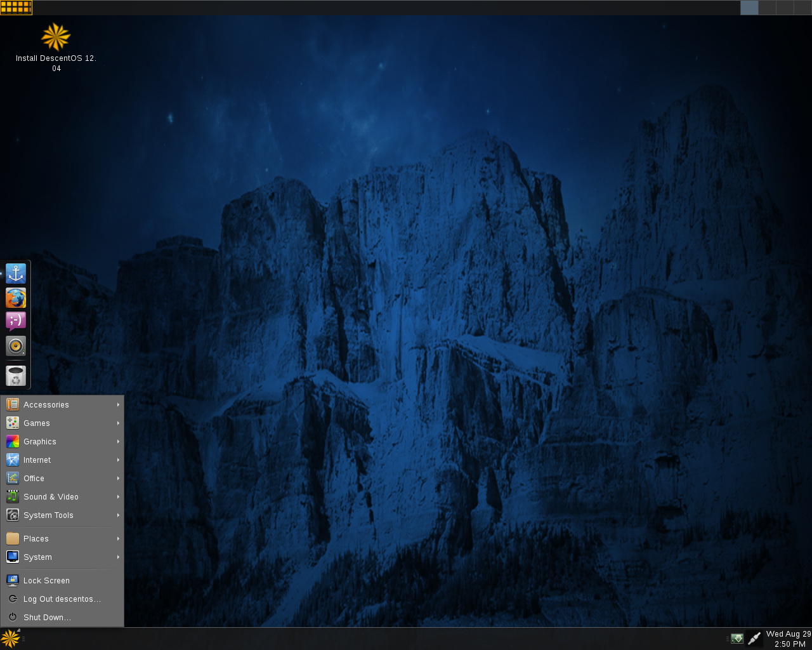The image size is (812, 650).
Task: Click the sunburst start menu button
Action: tap(10, 639)
